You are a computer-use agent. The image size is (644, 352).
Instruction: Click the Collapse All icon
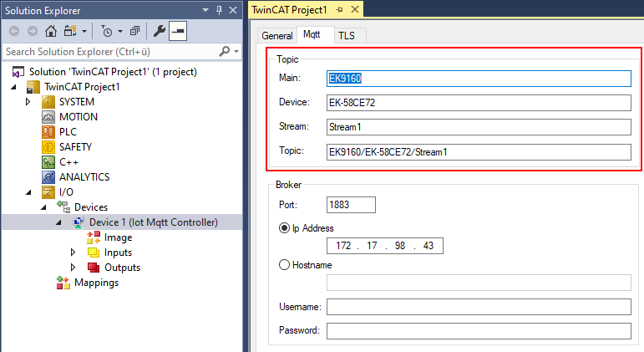134,31
